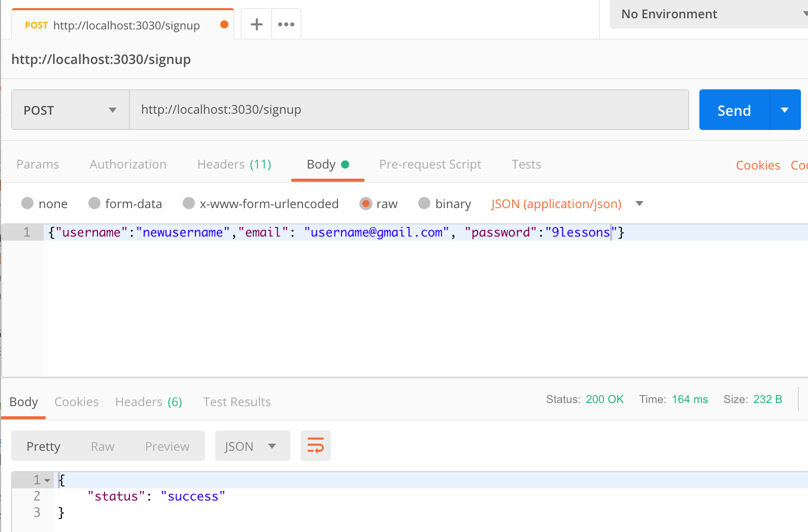Screen dimensions: 808x532
Task: Open the response Headers (6) tab
Action: pos(149,402)
